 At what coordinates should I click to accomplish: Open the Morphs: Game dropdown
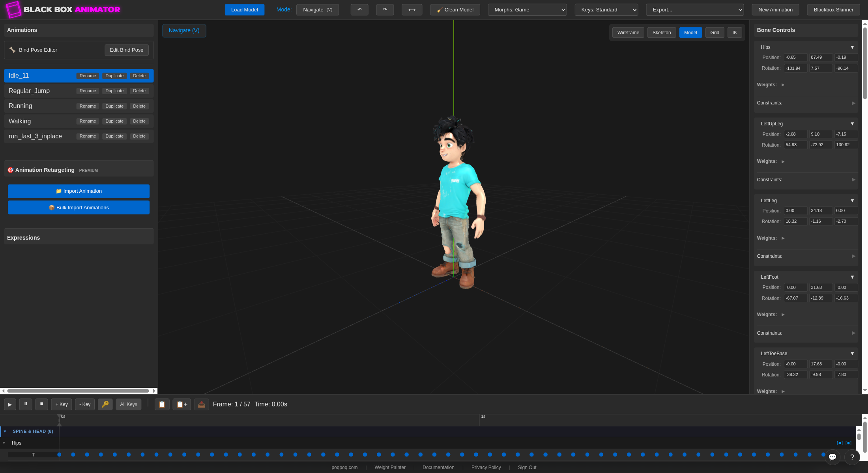click(527, 10)
